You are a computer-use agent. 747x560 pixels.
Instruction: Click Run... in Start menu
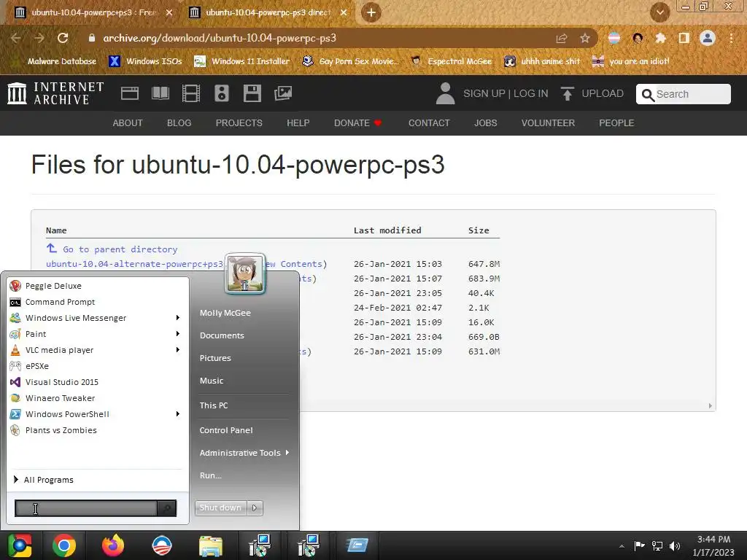[210, 475]
